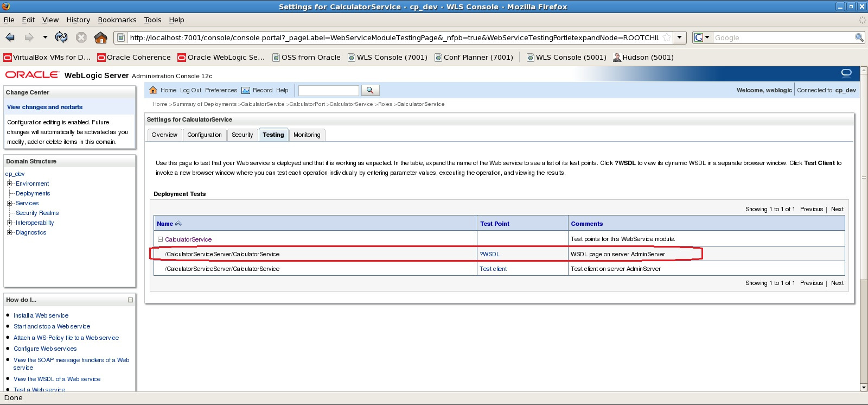Viewport: 868px width, 405px height.
Task: Open Hudson (5001) bookmark
Action: [643, 57]
